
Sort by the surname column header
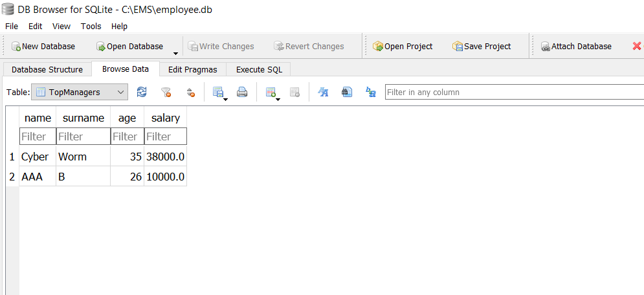click(x=83, y=118)
